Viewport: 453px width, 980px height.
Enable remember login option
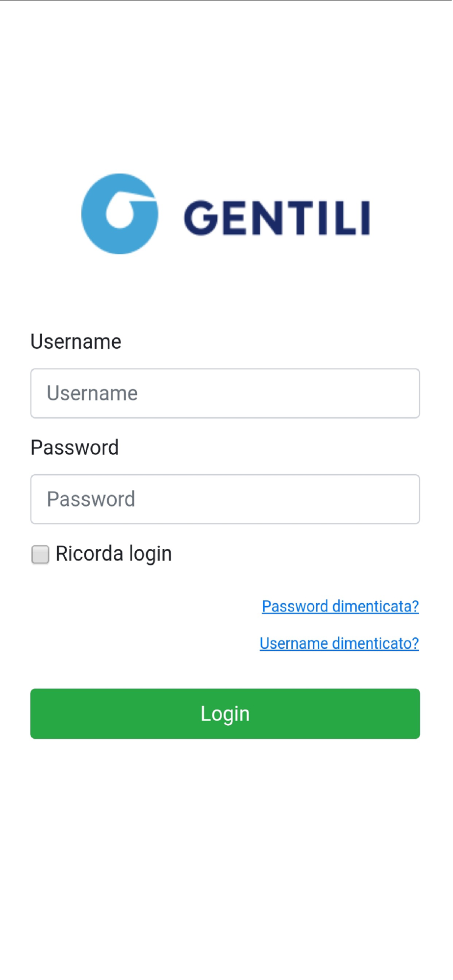click(40, 555)
